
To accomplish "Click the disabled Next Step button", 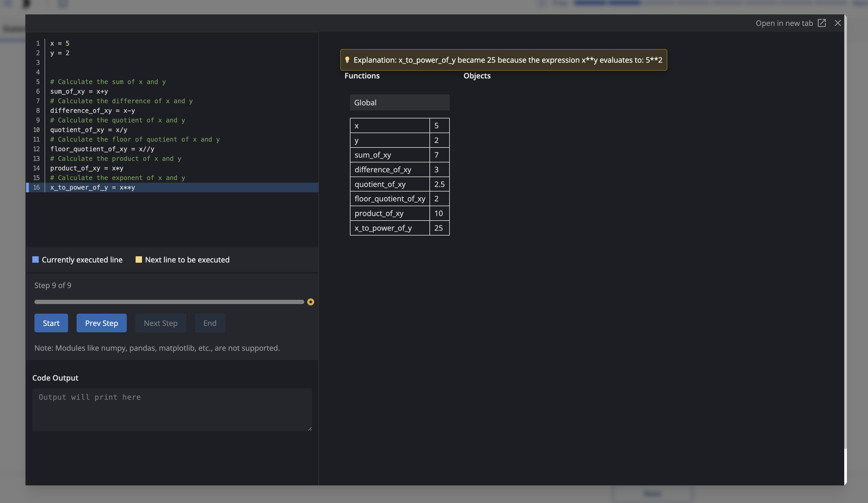I will click(x=160, y=323).
